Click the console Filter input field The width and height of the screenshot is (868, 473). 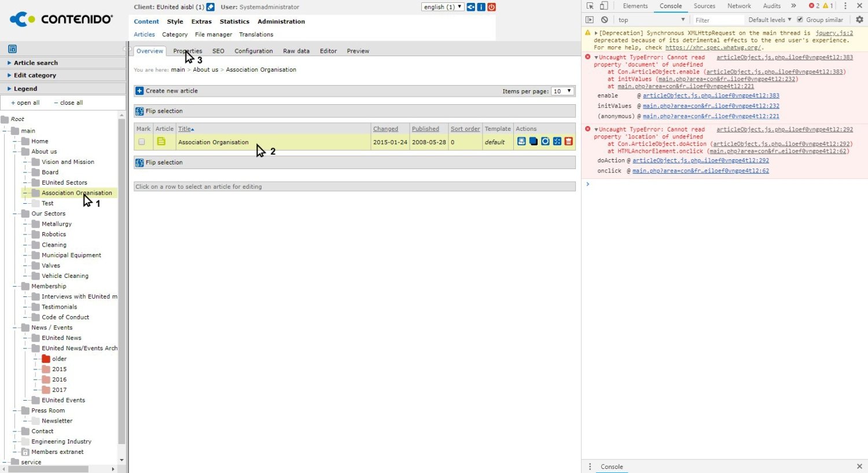(x=718, y=20)
